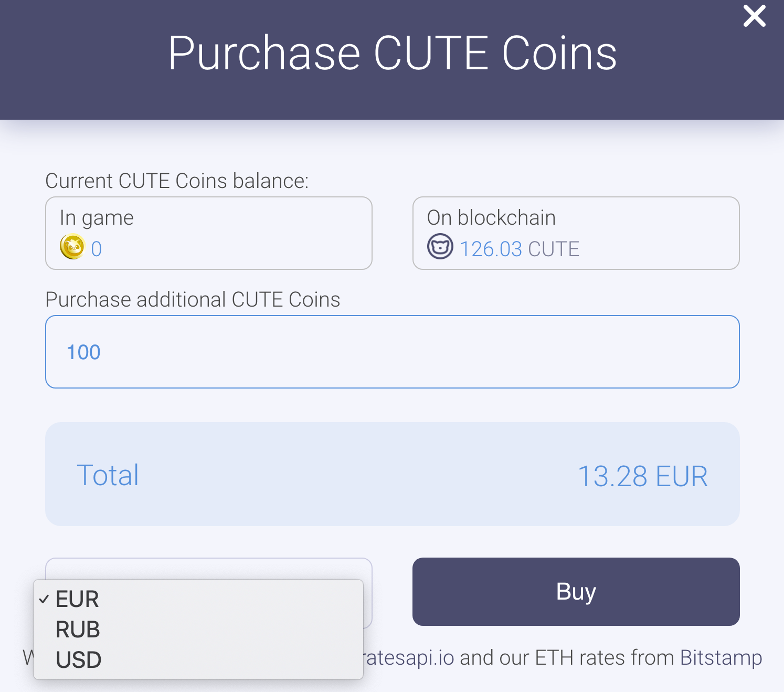This screenshot has height=692, width=784.
Task: Click the Purchase additional CUTE Coins label
Action: (x=193, y=299)
